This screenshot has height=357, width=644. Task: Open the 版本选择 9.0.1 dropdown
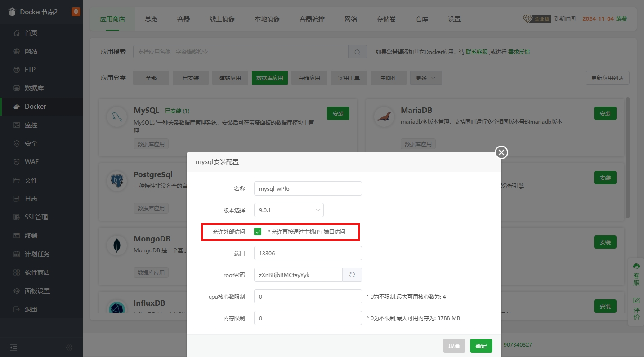pos(289,210)
